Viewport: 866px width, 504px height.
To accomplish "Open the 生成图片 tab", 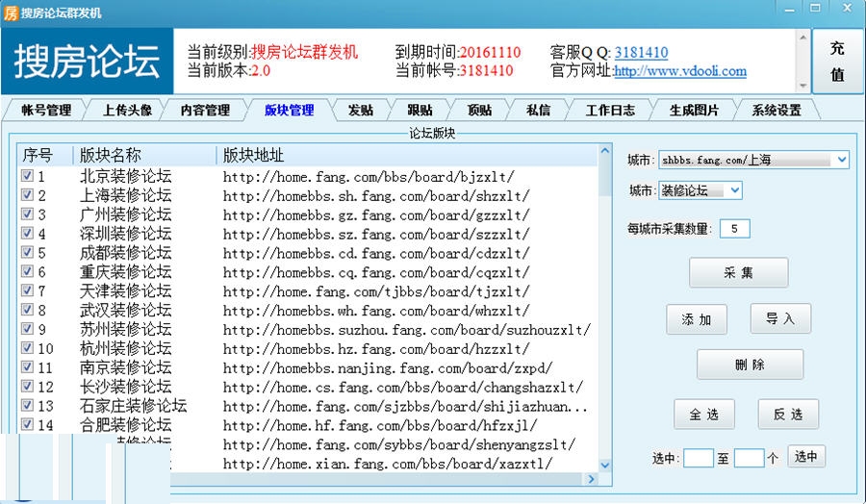I will (x=694, y=110).
